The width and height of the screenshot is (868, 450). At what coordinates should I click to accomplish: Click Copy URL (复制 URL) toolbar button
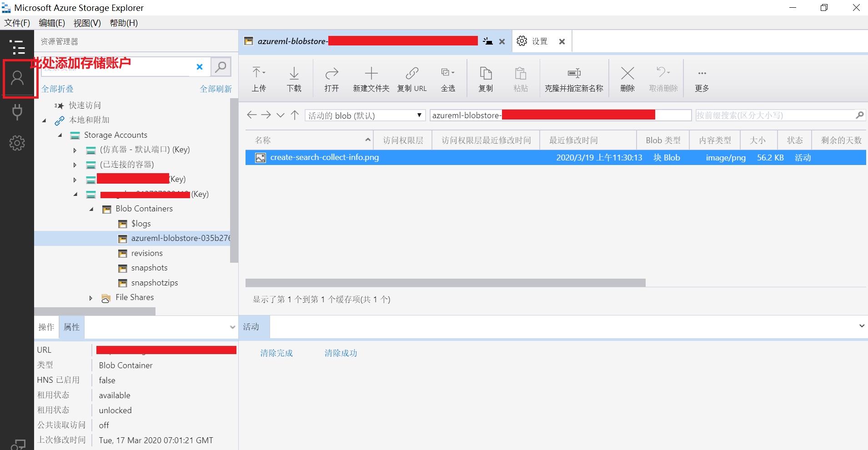[412, 79]
